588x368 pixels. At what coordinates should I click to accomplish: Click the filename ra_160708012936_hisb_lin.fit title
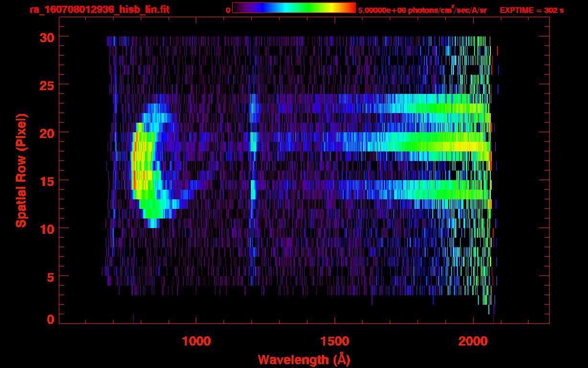(x=99, y=10)
